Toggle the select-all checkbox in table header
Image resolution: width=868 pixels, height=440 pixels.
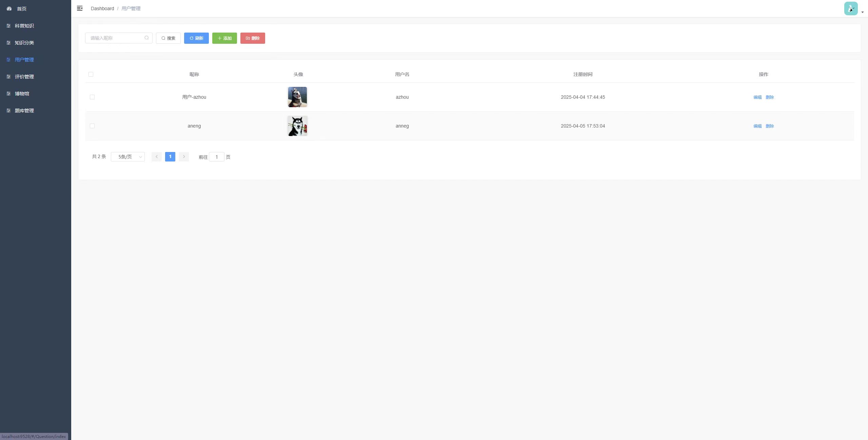tap(91, 74)
